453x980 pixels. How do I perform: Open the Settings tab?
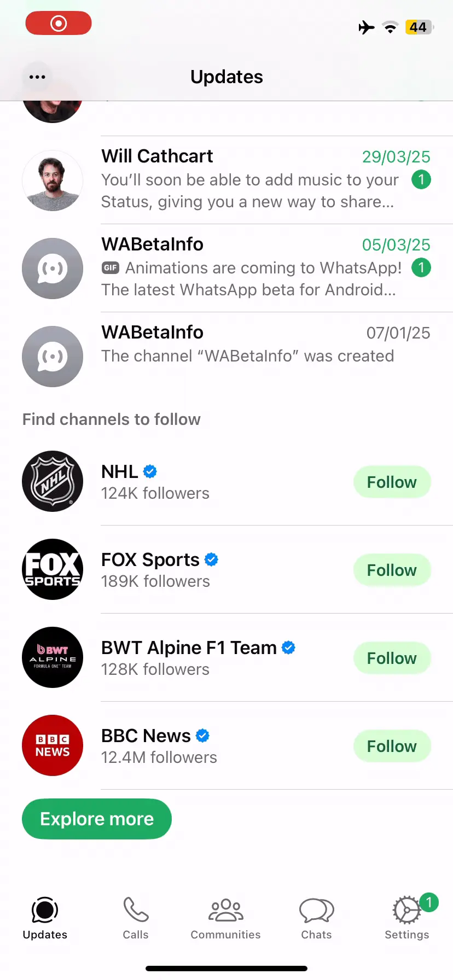pos(406,918)
